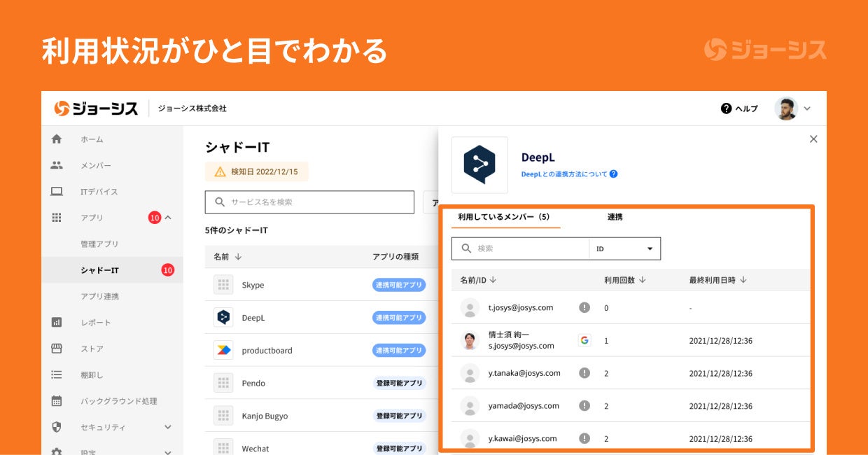The width and height of the screenshot is (868, 455).
Task: Click the warning icon for y.kawai@josys.com
Action: (584, 438)
